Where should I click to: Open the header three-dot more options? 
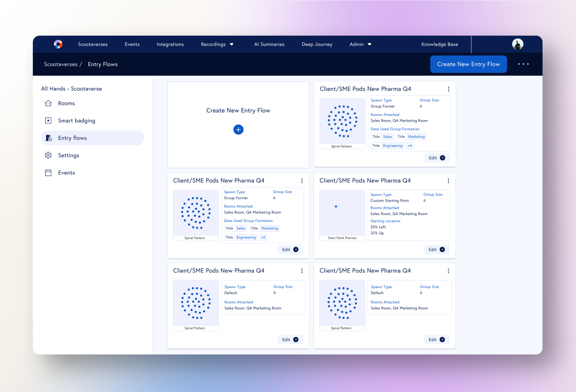[x=523, y=64]
